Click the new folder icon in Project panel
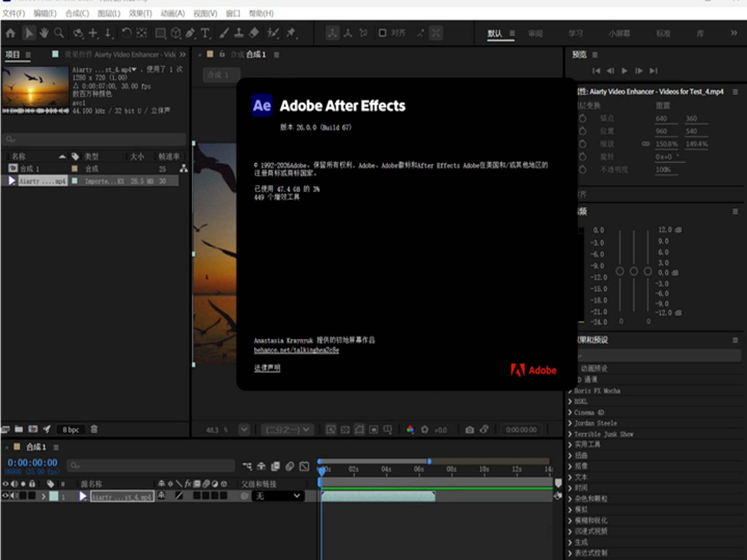Image resolution: width=747 pixels, height=560 pixels. click(19, 429)
